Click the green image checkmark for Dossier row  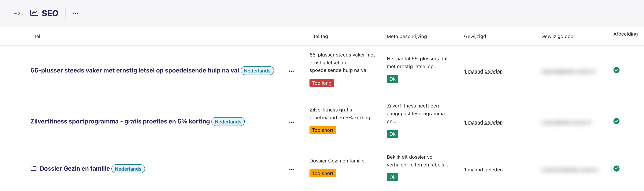coord(616,169)
